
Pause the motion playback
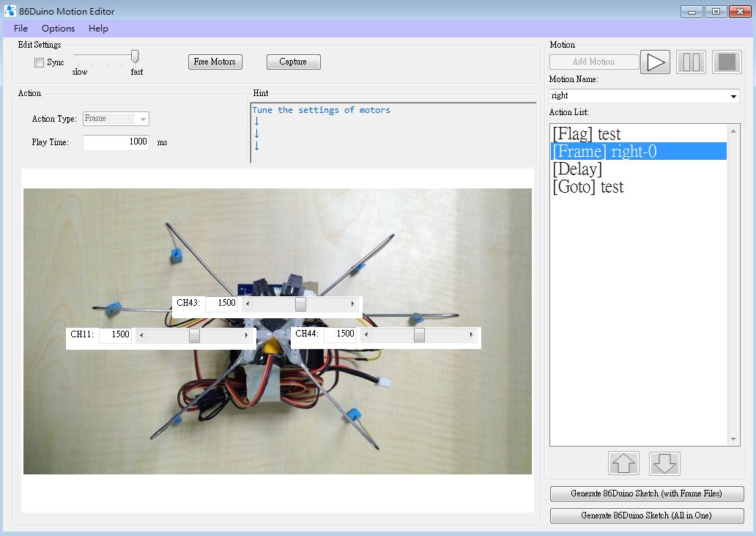pyautogui.click(x=691, y=62)
